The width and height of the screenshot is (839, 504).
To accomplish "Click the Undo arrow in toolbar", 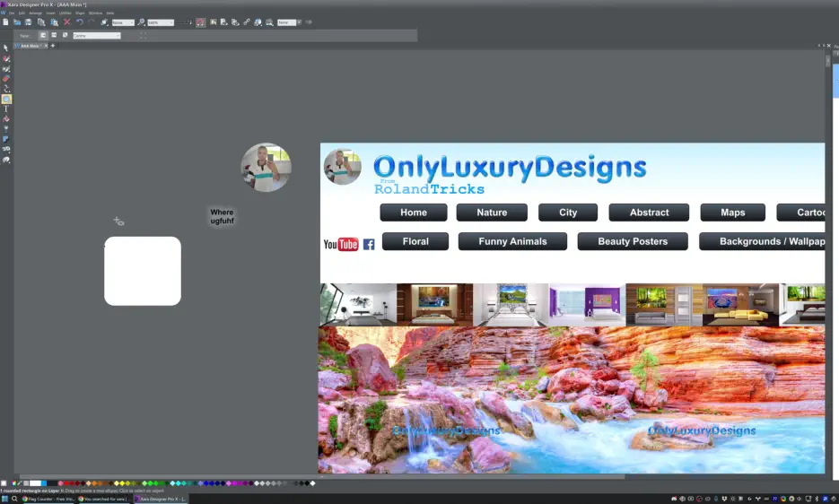I will coord(79,22).
